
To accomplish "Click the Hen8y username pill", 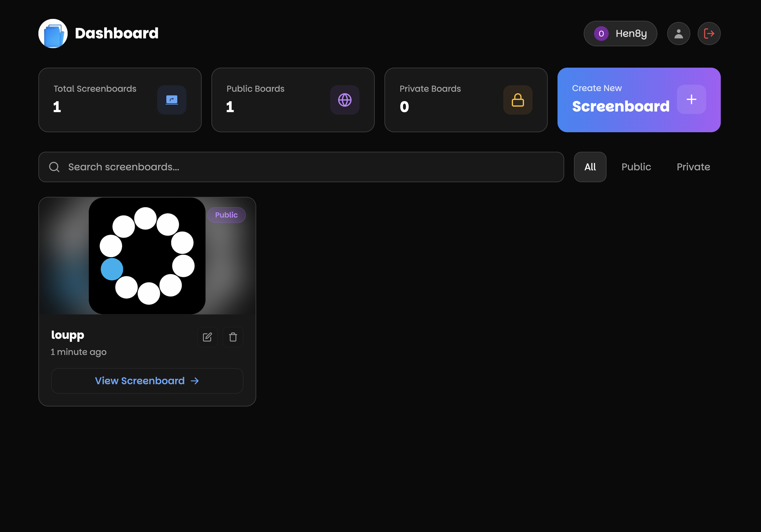I will pos(620,34).
